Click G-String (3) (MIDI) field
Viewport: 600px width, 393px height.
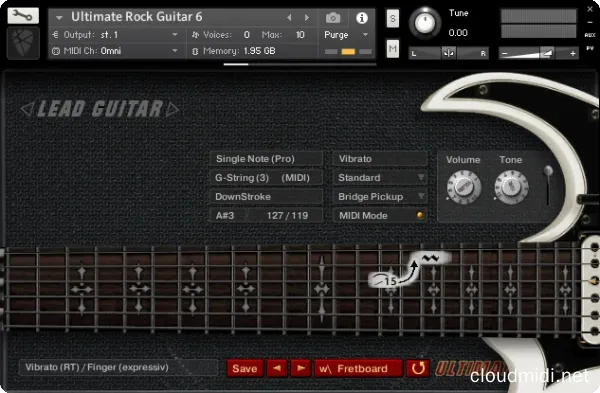(x=266, y=178)
